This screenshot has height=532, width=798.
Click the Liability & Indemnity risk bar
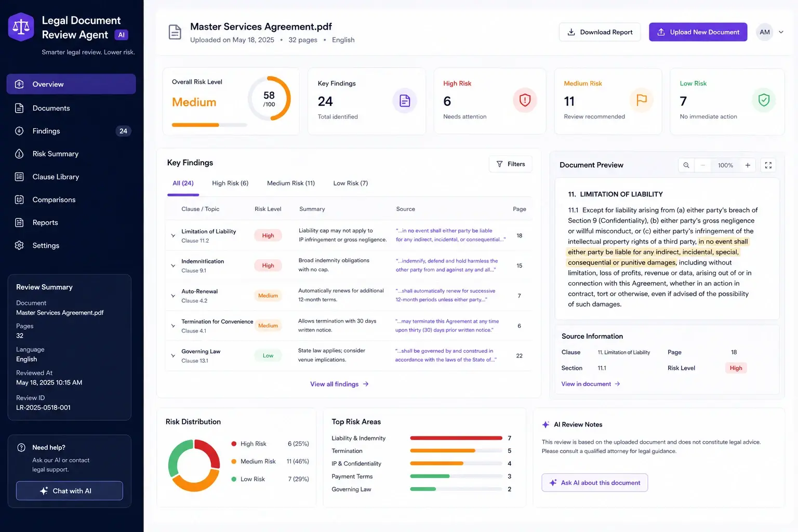click(456, 438)
